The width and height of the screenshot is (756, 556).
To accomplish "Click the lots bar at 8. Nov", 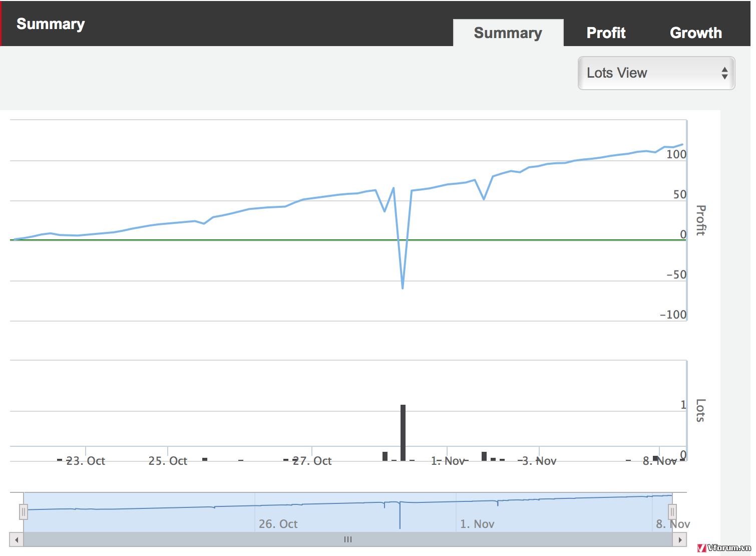I will (655, 458).
